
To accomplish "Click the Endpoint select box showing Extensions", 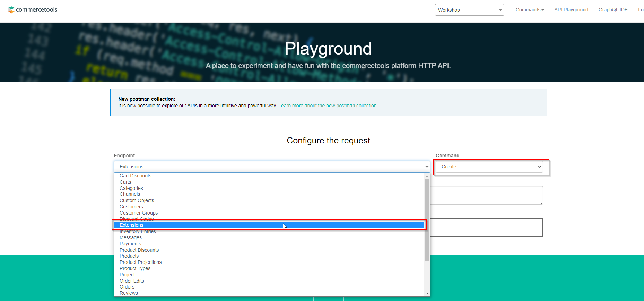I will 272,167.
